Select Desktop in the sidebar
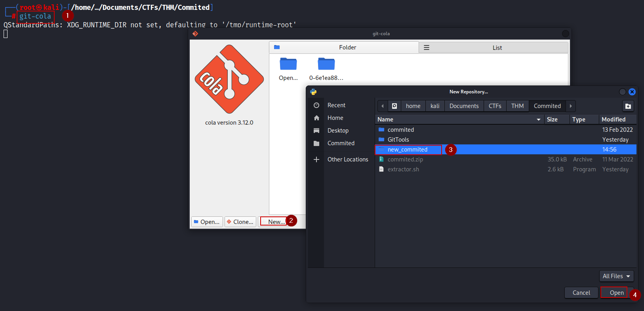This screenshot has height=311, width=644. 338,131
